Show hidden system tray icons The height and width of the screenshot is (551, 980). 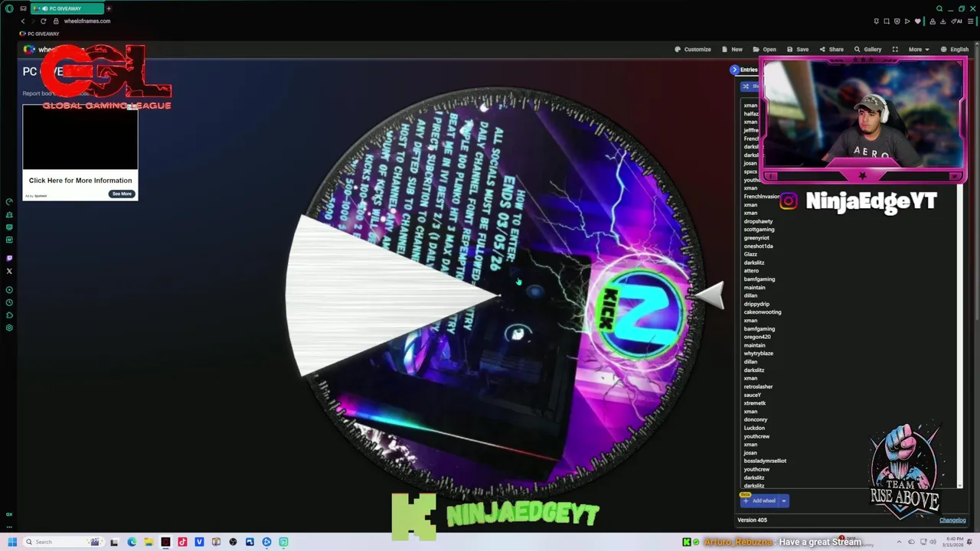point(899,542)
